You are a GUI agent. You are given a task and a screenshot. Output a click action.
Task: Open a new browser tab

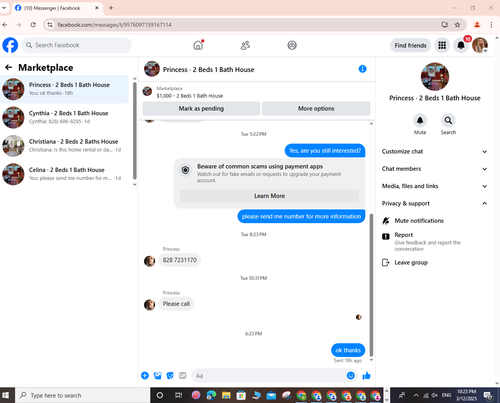(x=111, y=8)
